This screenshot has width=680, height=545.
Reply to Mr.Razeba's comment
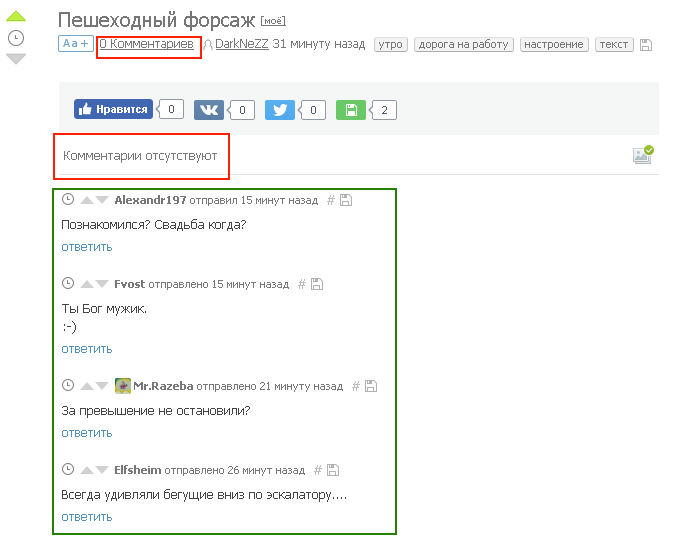[86, 433]
